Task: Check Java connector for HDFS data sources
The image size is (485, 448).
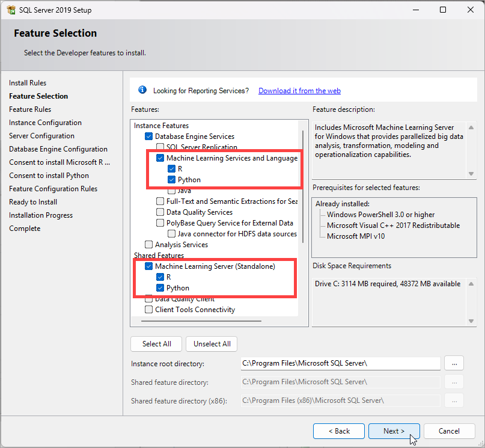Action: click(171, 234)
